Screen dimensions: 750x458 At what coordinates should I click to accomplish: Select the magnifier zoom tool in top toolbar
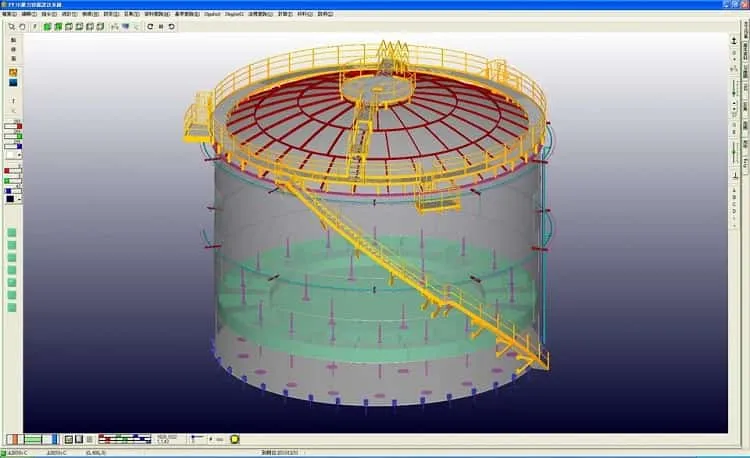click(x=11, y=27)
